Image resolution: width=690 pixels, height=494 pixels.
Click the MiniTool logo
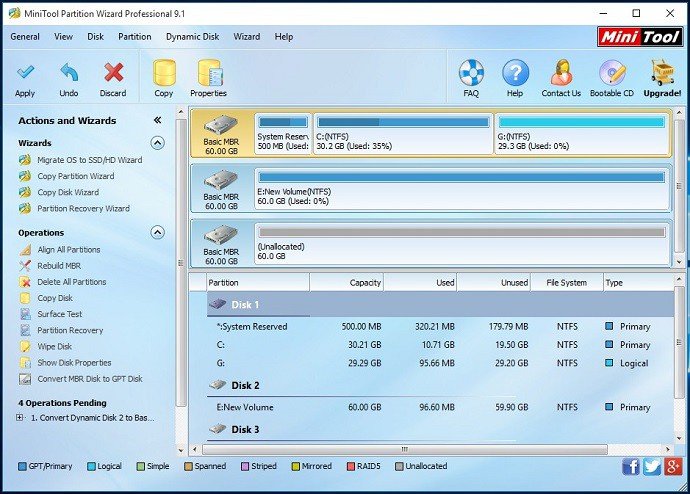[640, 37]
